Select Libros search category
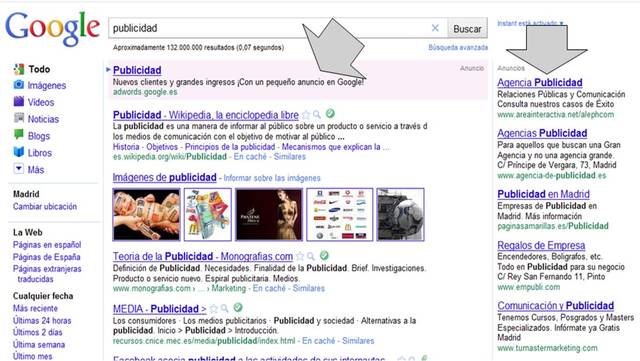 [40, 153]
